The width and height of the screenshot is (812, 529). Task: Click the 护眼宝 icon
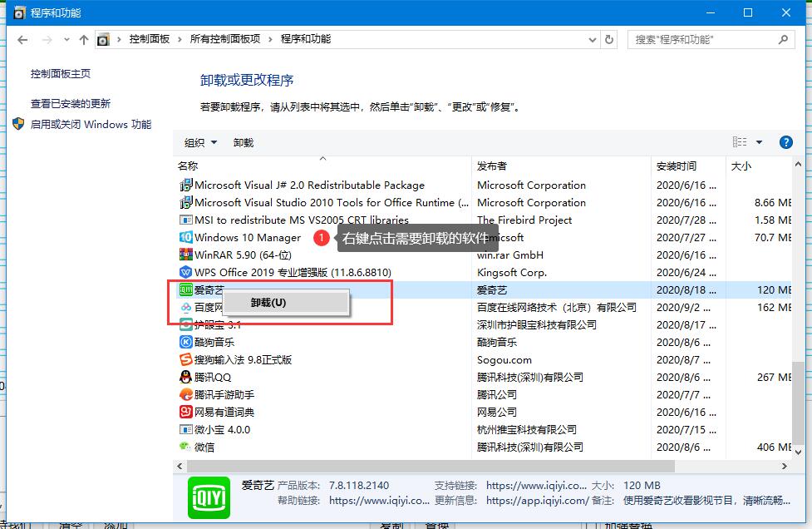(x=186, y=325)
